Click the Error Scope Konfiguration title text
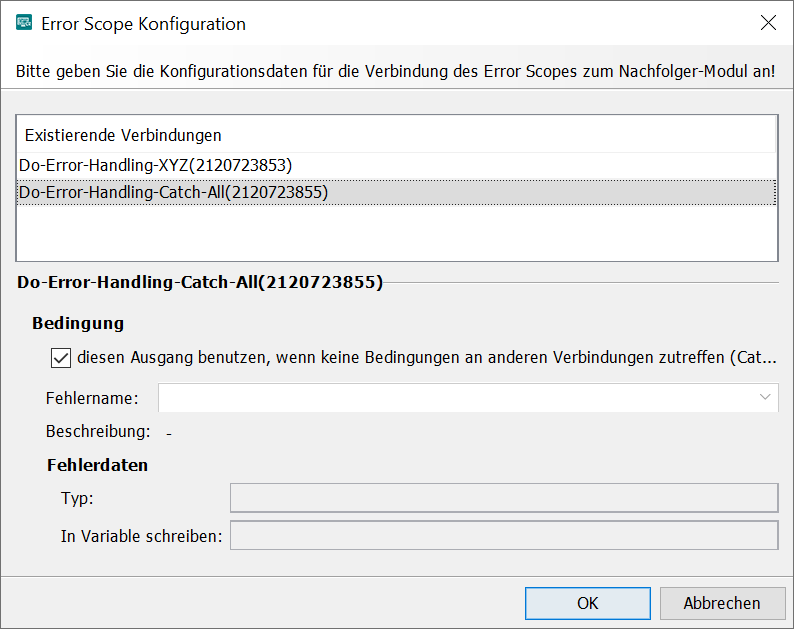 pyautogui.click(x=145, y=24)
